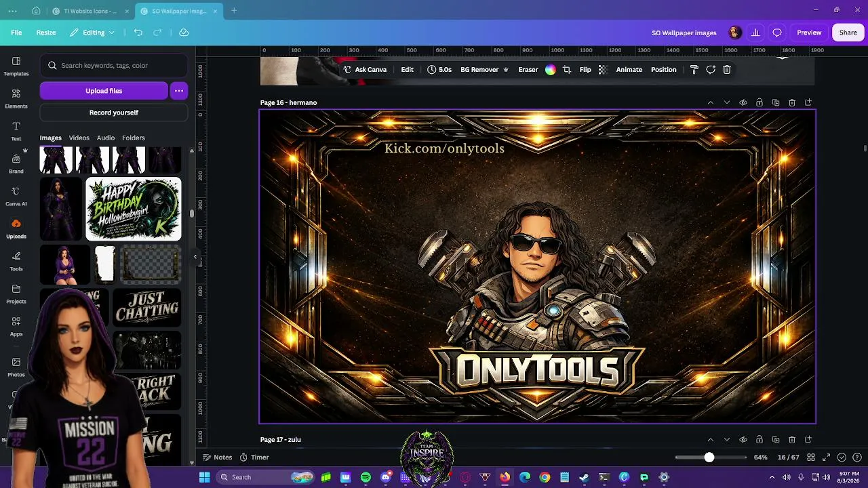The height and width of the screenshot is (488, 868).
Task: Hide page 17 zulu with eye icon
Action: [x=743, y=440]
